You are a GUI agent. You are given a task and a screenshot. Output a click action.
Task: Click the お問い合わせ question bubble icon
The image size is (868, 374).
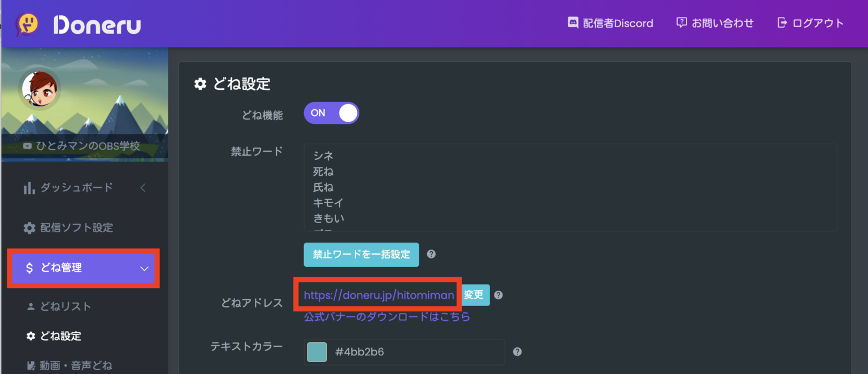pos(680,23)
